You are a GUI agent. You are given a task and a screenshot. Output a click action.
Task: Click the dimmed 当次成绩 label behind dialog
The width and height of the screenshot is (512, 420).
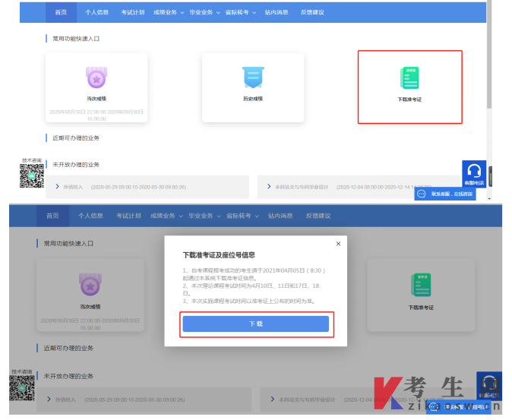click(90, 307)
